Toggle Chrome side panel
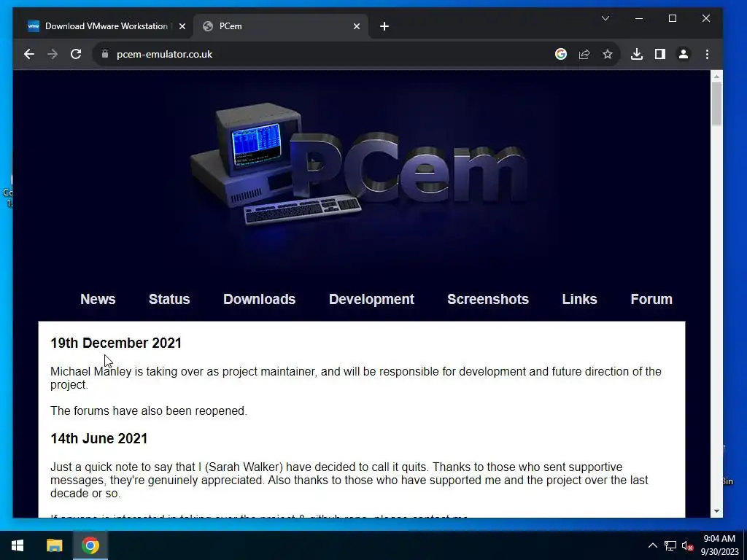The image size is (747, 560). tap(659, 54)
